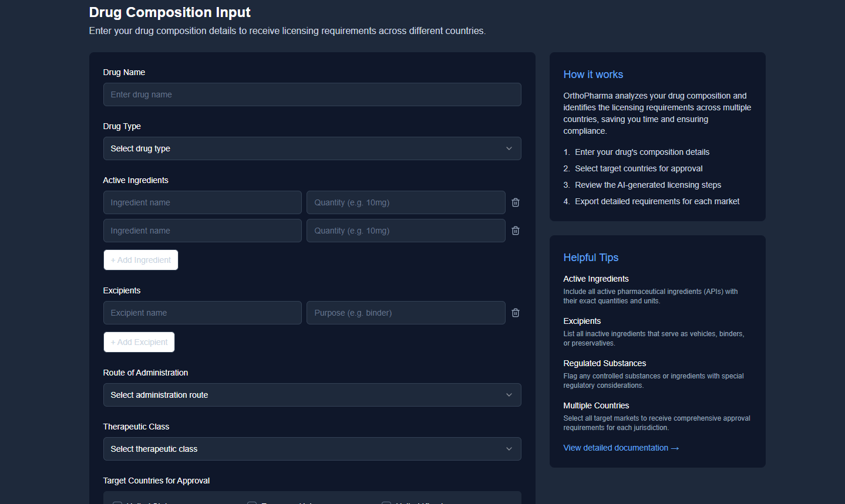
Task: Click the first ingredient Quantity field
Action: 405,202
